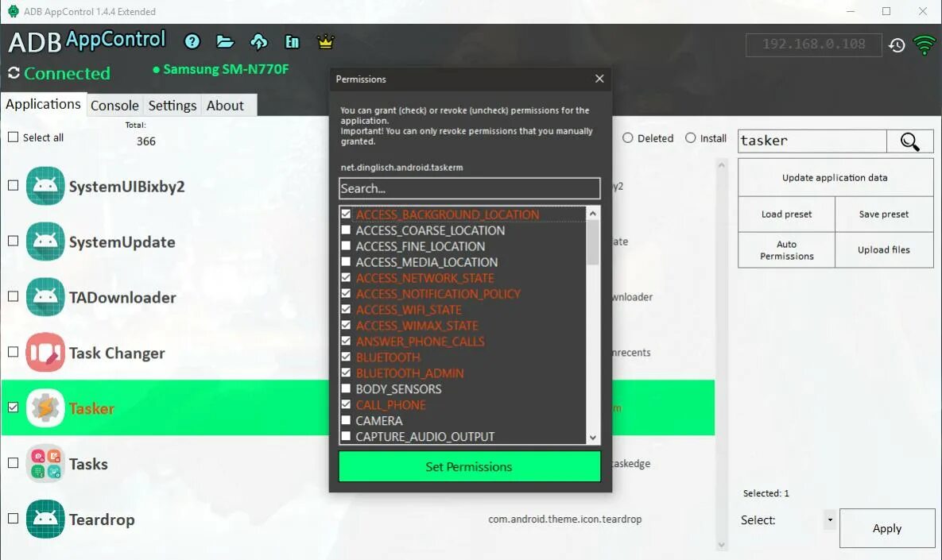Screen dimensions: 942x560
Task: Revoke CALL_PHONE permission checkbox
Action: [346, 404]
